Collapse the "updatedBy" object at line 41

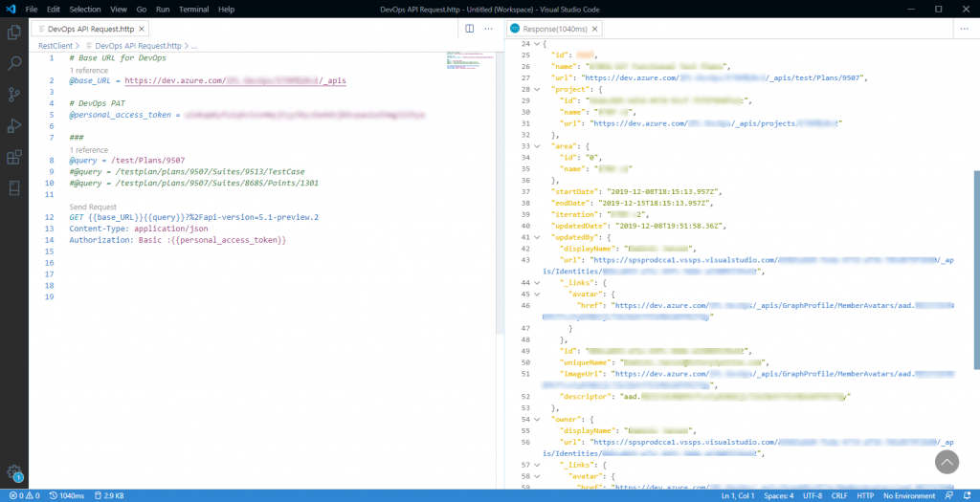[536, 237]
